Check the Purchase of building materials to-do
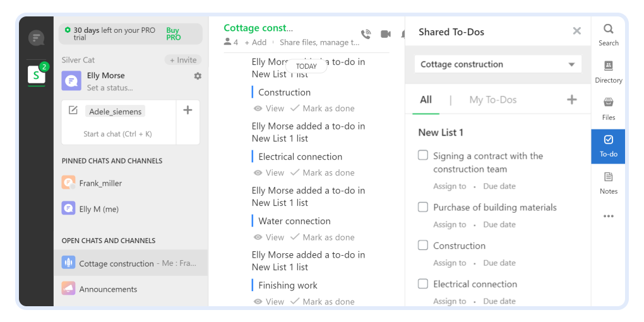Screen dimensions: 644x322 pos(422,207)
